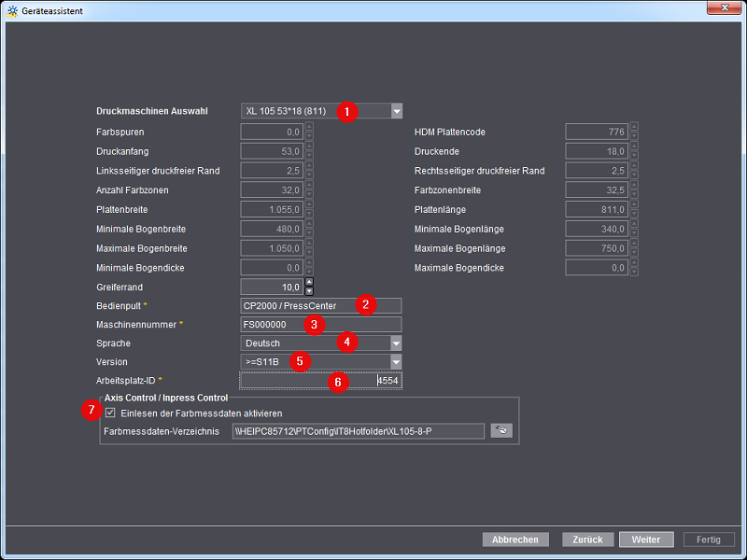Screen dimensions: 747x560
Task: Open the Druckmaschinen Auswahl dropdown
Action: [396, 111]
